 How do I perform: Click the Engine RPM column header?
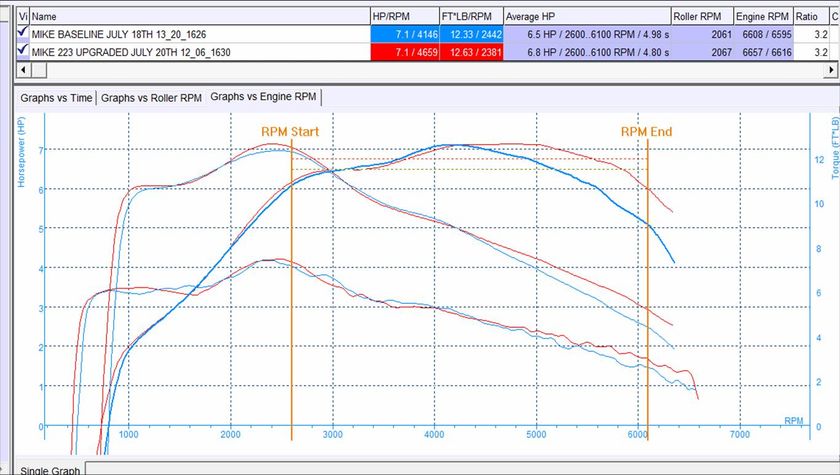click(x=763, y=17)
